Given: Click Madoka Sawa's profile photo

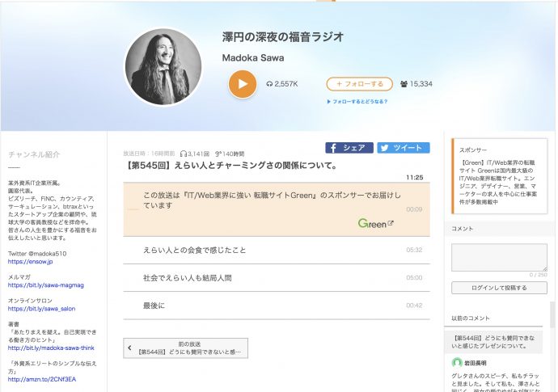Looking at the screenshot, I should point(163,67).
